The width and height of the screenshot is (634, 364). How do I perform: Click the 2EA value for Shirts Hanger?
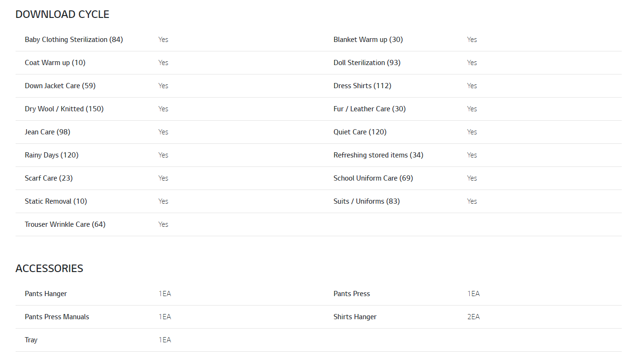pos(473,317)
